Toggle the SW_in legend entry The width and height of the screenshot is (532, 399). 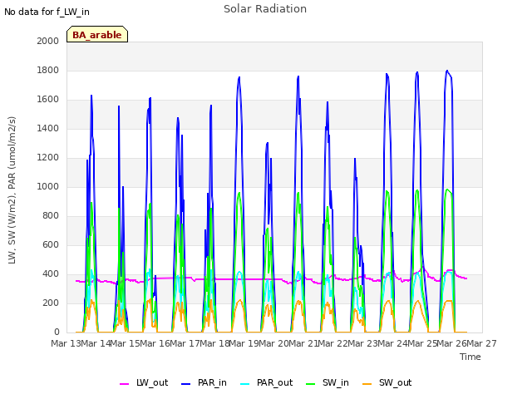[328, 382]
